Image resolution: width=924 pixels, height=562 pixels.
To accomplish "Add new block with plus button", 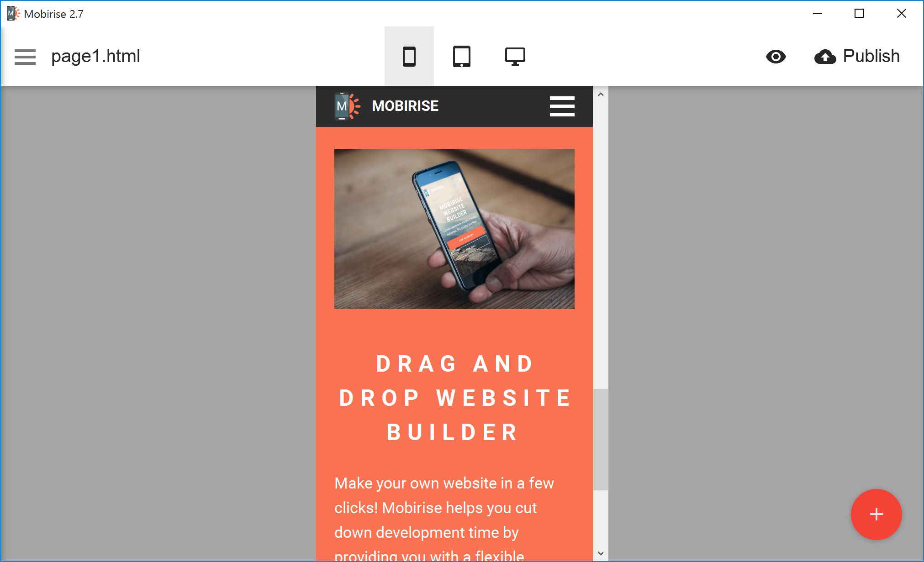I will pos(877,515).
